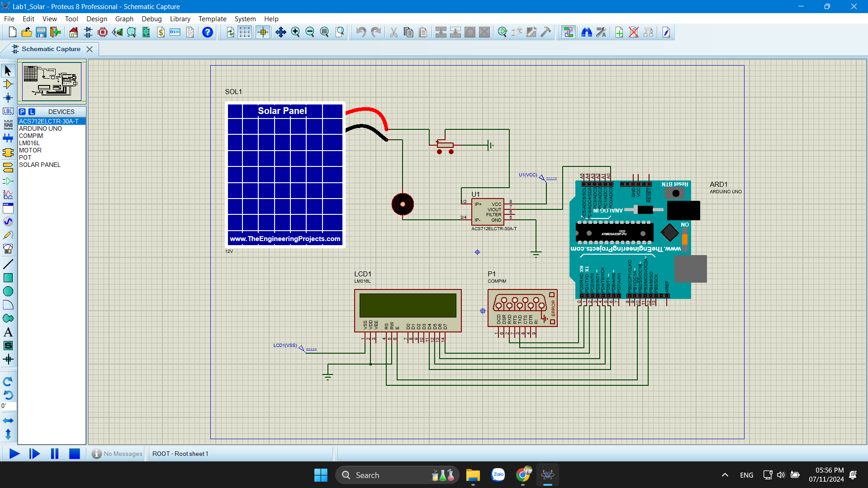
Task: Open Google Chrome from the taskbar
Action: point(523,475)
